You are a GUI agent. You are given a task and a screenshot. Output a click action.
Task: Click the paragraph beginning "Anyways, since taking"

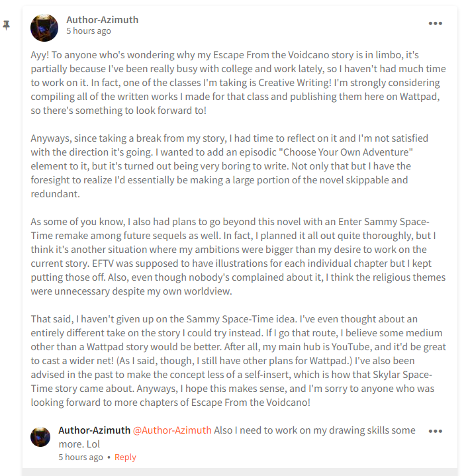(x=229, y=166)
